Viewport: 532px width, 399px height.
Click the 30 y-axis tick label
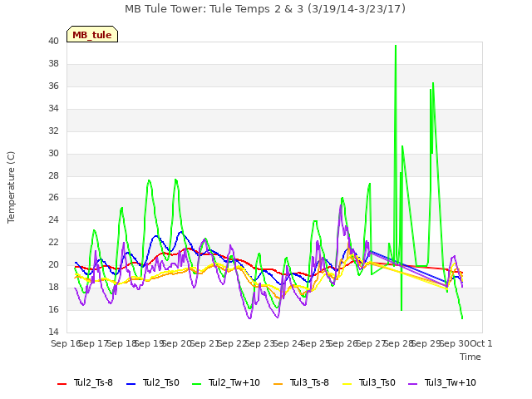click(x=53, y=153)
